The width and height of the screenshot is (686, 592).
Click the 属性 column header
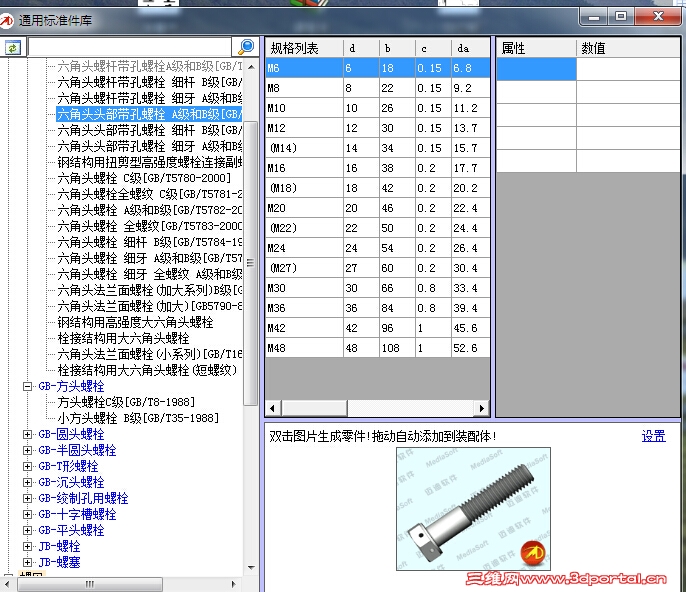coord(536,48)
